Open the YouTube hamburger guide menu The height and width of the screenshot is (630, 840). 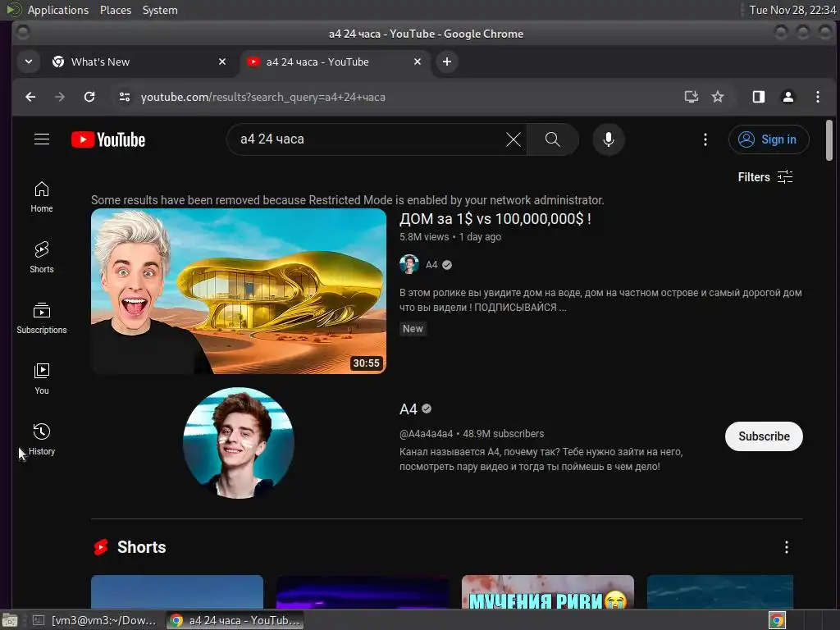[x=42, y=139]
